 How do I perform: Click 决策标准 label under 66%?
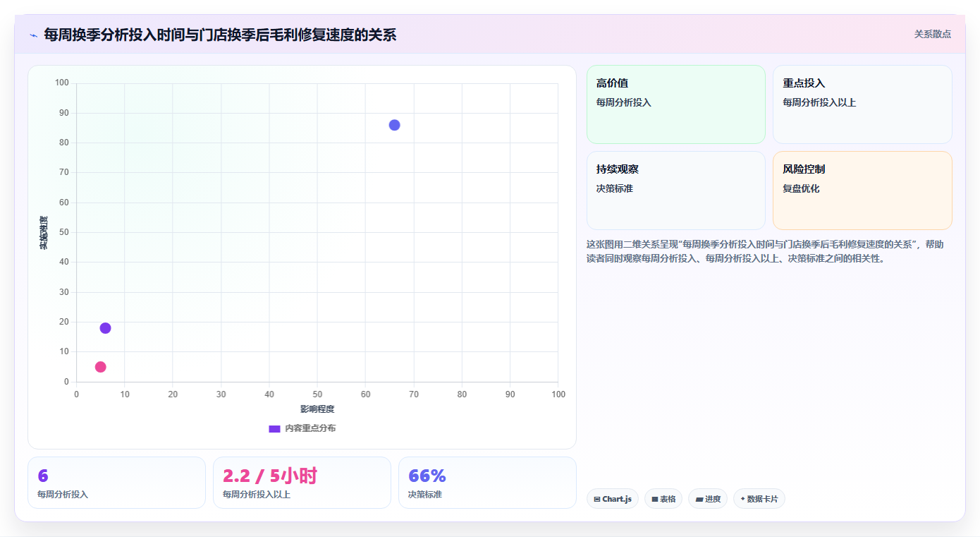pos(425,495)
